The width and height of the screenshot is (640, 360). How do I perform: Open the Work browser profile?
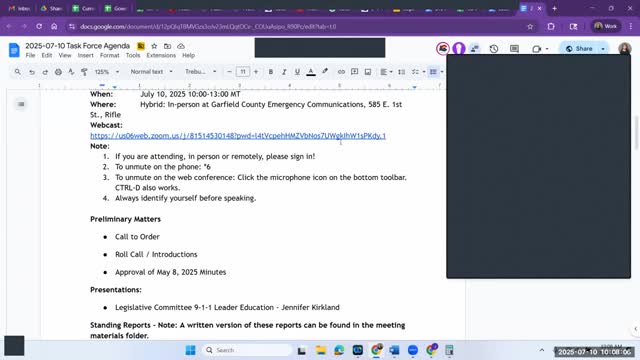point(606,27)
